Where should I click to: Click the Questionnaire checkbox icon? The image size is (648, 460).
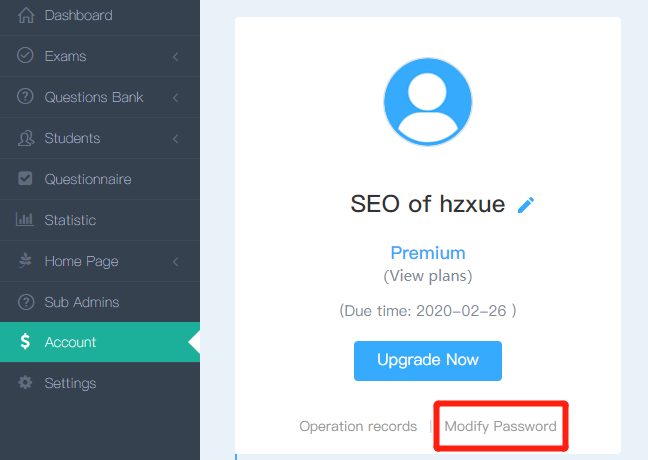point(25,178)
